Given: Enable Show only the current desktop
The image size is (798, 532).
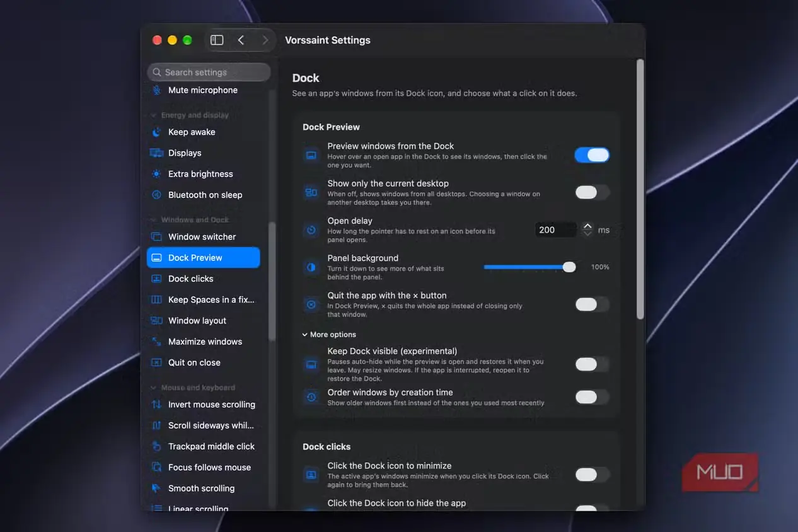Looking at the screenshot, I should [x=592, y=192].
